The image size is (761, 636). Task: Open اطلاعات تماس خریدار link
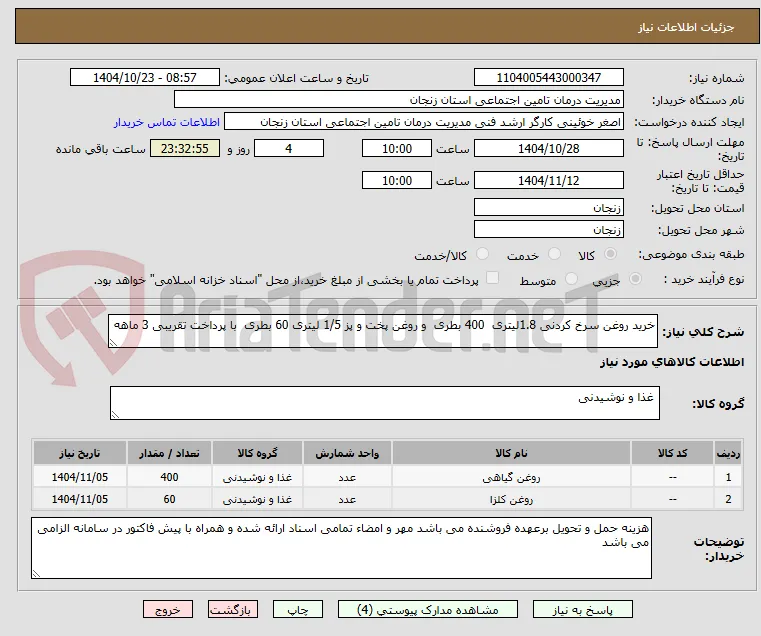click(x=166, y=122)
